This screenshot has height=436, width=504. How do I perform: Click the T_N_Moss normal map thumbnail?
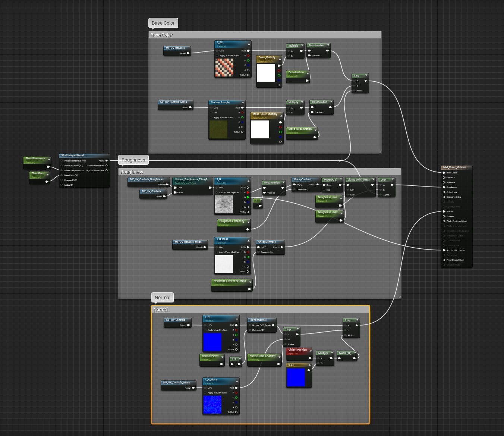pos(212,405)
